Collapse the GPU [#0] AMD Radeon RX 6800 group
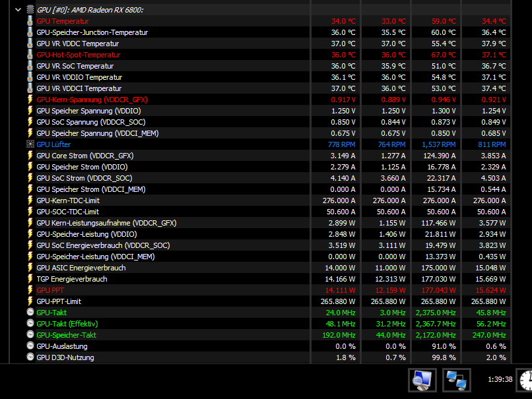The height and width of the screenshot is (399, 532). 18,10
